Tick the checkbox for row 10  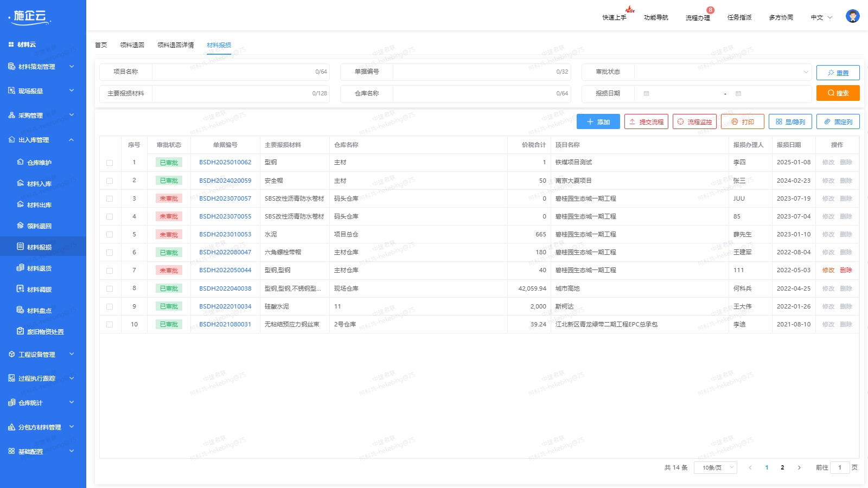[110, 325]
